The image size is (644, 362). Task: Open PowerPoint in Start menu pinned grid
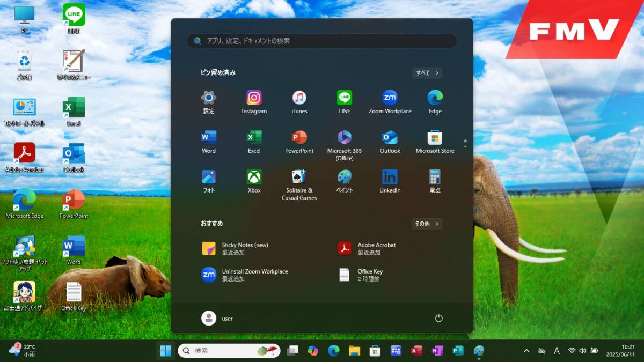[x=299, y=142]
